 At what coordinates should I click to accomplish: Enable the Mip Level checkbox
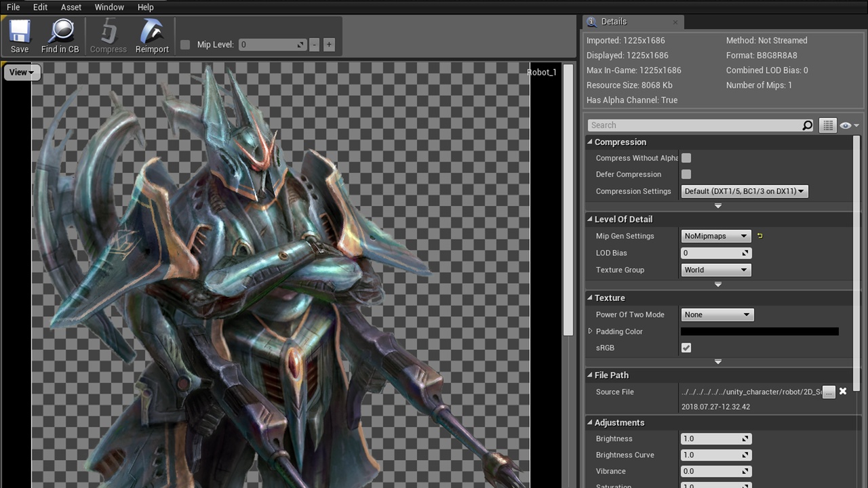[185, 45]
